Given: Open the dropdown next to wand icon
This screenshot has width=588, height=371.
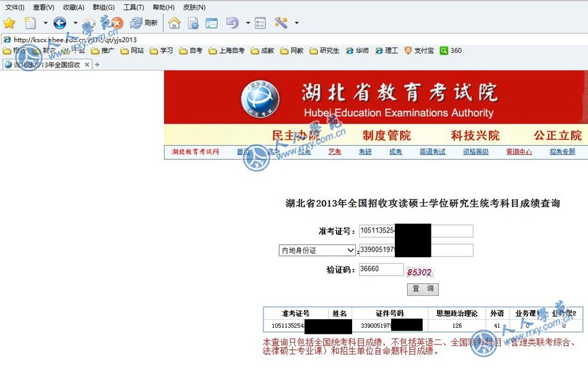Looking at the screenshot, I should click(296, 23).
